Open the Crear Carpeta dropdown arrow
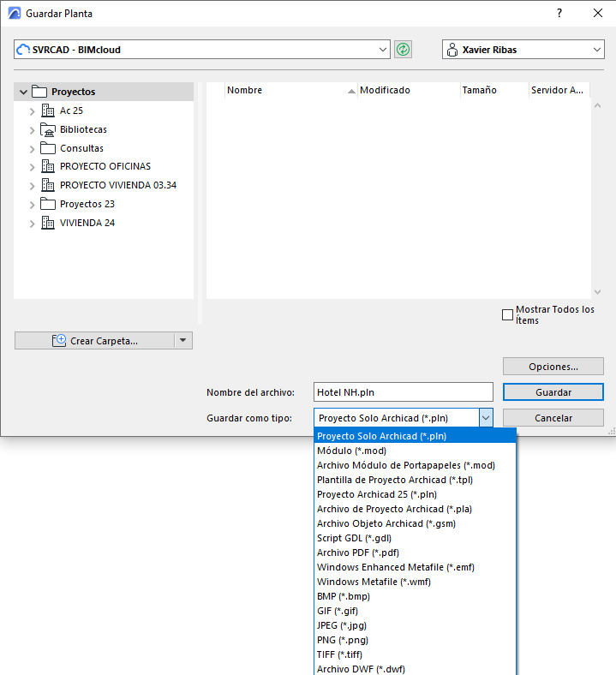 183,341
